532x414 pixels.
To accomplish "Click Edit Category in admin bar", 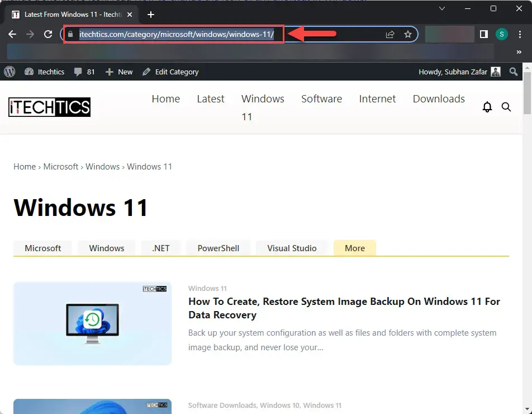I will tap(170, 72).
